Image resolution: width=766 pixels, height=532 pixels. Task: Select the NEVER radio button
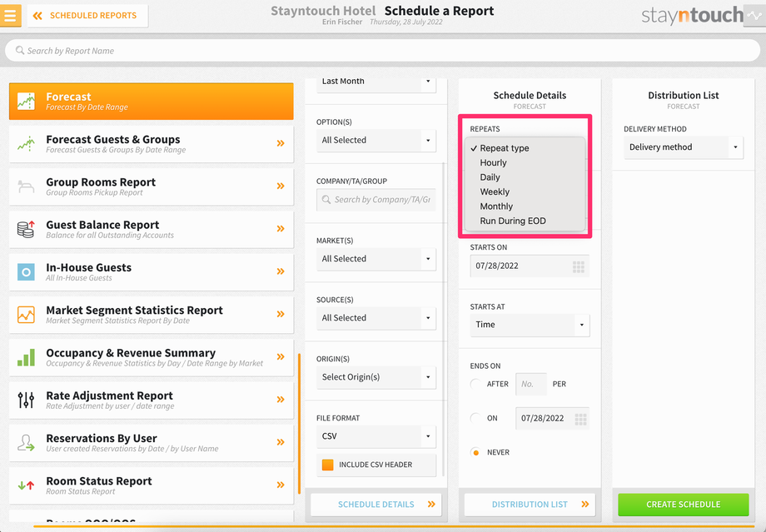[x=475, y=452]
